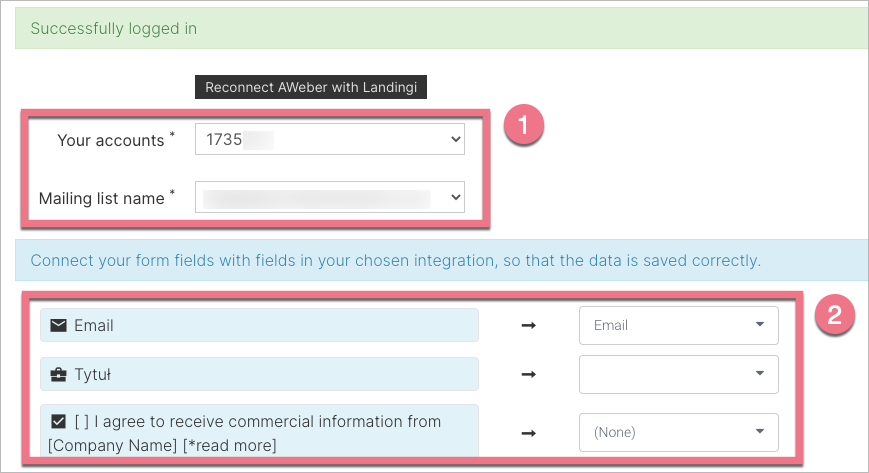The height and width of the screenshot is (473, 869).
Task: Expand the empty dropdown for Tytuł
Action: (678, 375)
